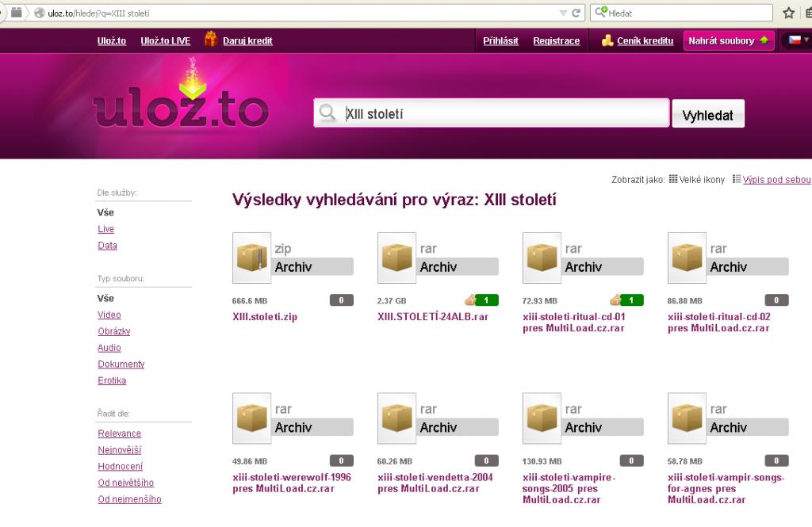Sort results Od největšího
Viewport: 812px width, 527px height.
(126, 483)
